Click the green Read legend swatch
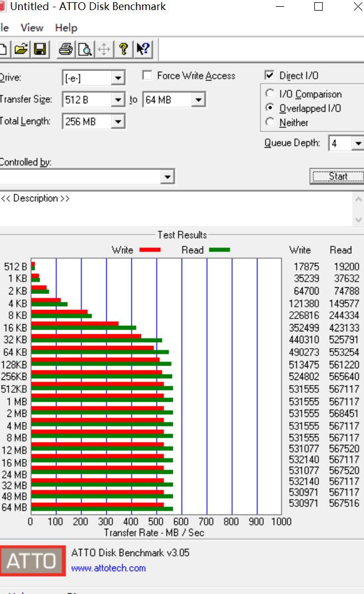The height and width of the screenshot is (594, 364). 219,250
